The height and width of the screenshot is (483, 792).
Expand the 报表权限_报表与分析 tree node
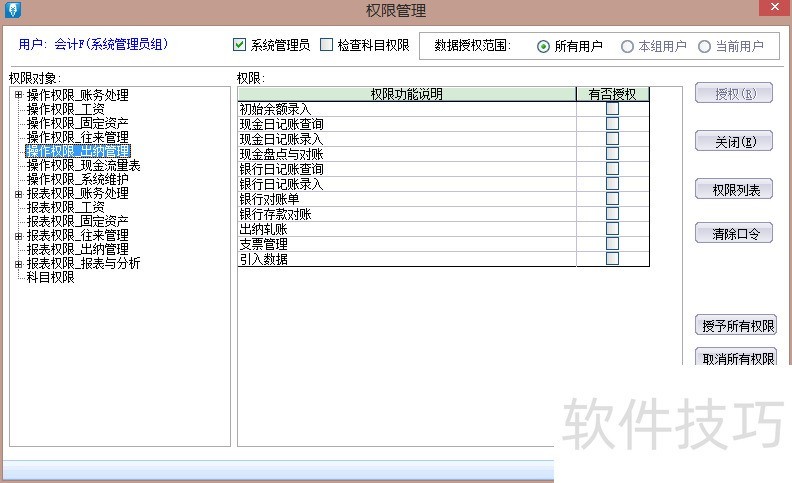pos(19,264)
